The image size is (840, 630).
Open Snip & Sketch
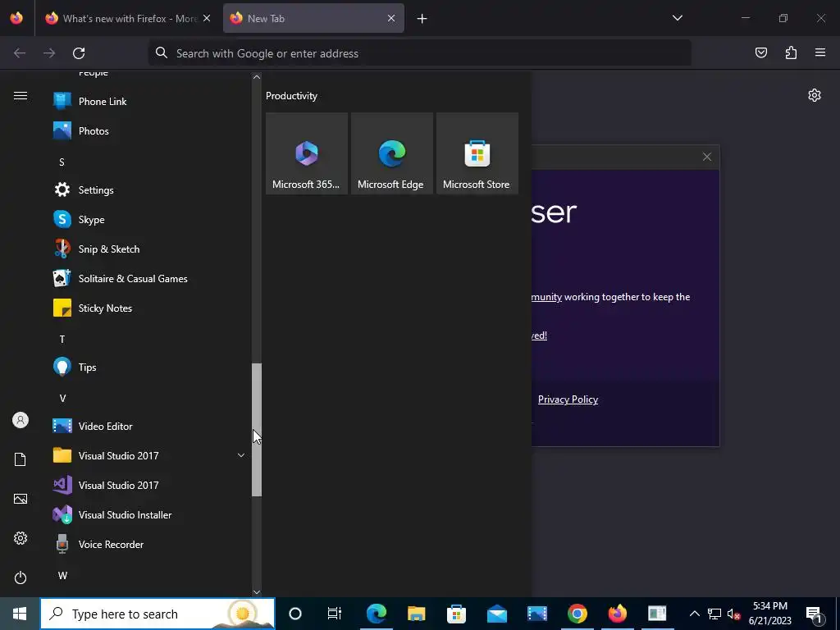point(150,249)
